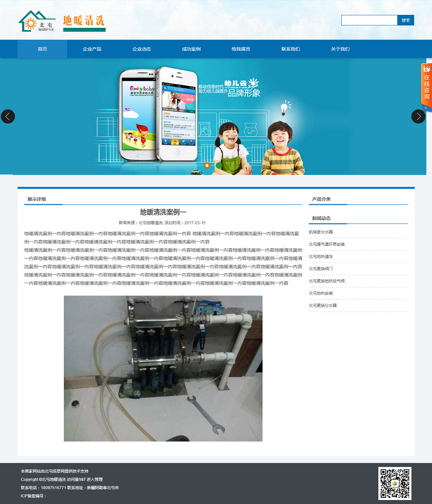The height and width of the screenshot is (504, 432).
Task: Visit the 关于我们 page
Action: (x=340, y=49)
